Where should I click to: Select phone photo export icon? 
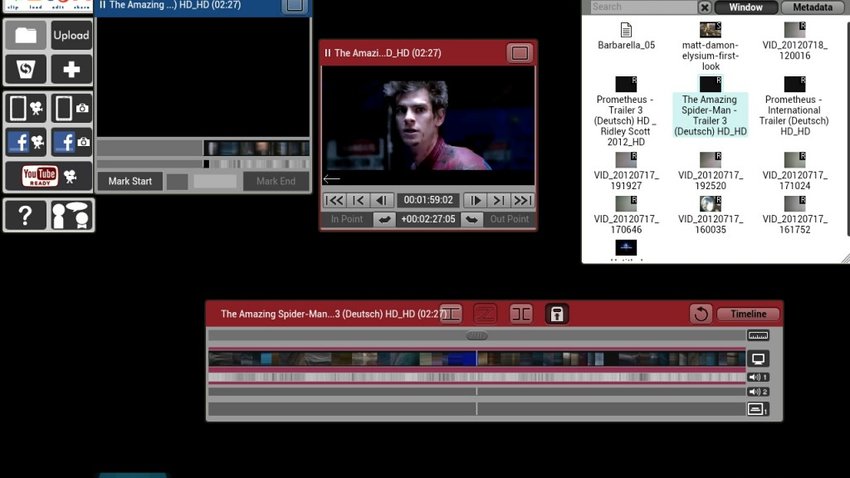(x=71, y=108)
